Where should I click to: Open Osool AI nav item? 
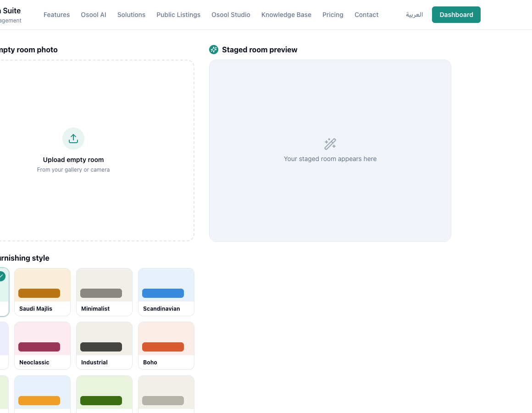coord(94,15)
